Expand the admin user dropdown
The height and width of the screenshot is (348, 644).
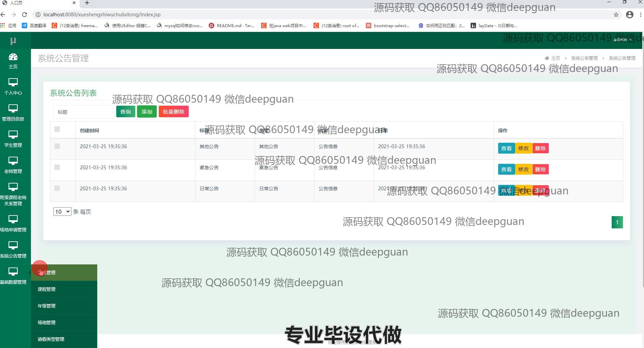(622, 40)
